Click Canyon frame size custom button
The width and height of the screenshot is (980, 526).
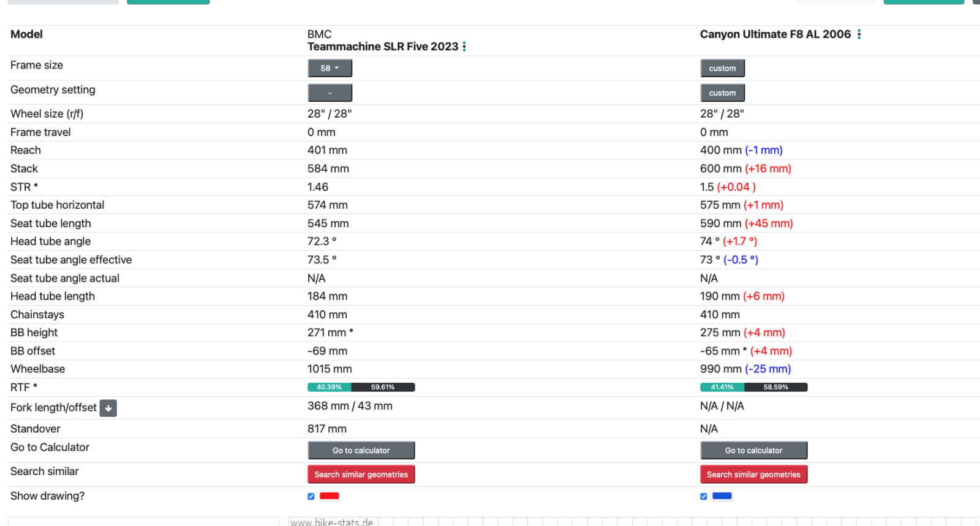pyautogui.click(x=722, y=68)
